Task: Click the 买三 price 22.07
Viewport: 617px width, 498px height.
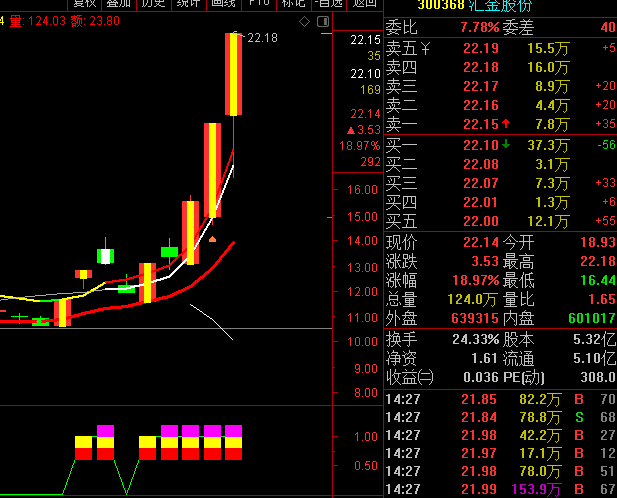Action: click(481, 183)
